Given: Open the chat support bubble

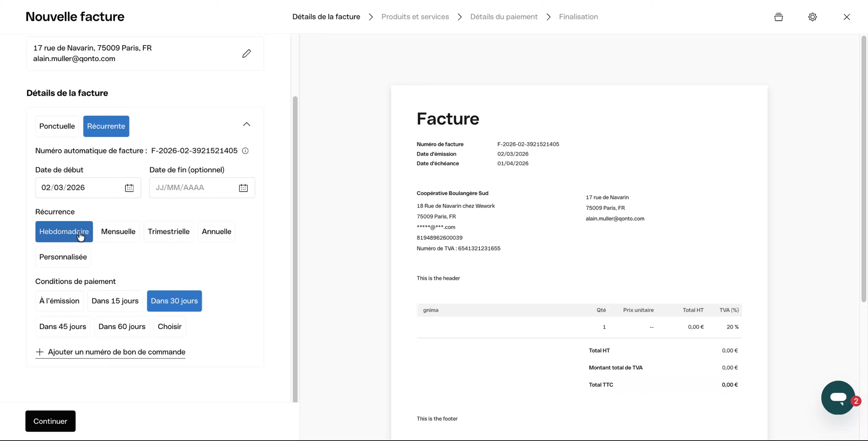Looking at the screenshot, I should click(x=838, y=397).
